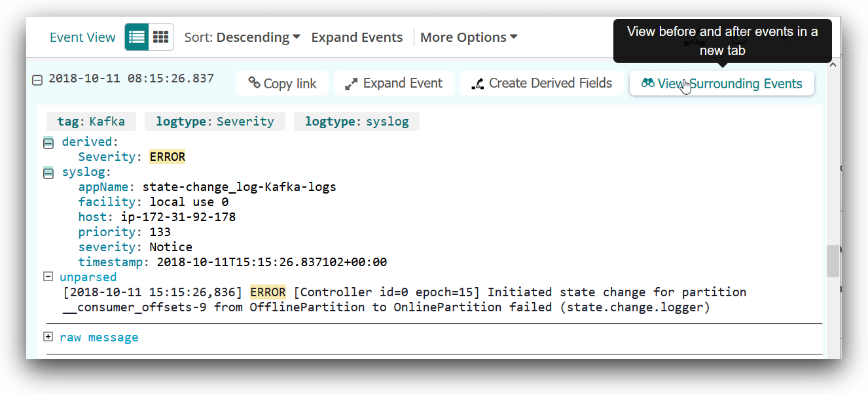Click the scrollbar up arrow
Screen dimensions: 868x395
coord(832,64)
